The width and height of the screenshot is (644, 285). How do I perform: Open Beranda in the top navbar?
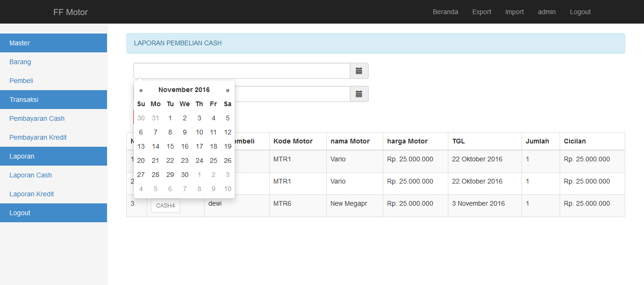[x=446, y=12]
